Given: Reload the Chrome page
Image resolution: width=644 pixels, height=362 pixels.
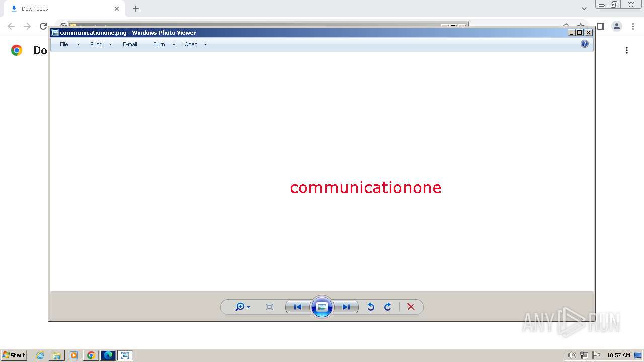Looking at the screenshot, I should click(x=43, y=26).
